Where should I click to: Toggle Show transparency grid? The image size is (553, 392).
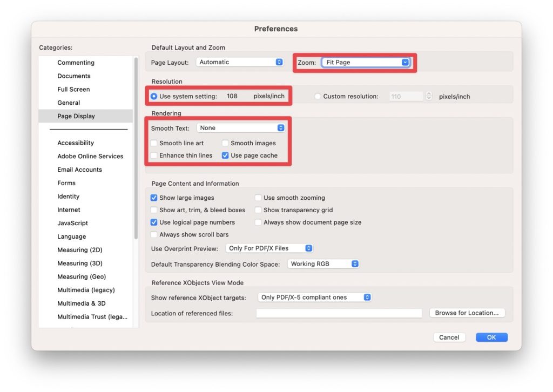[x=258, y=210]
